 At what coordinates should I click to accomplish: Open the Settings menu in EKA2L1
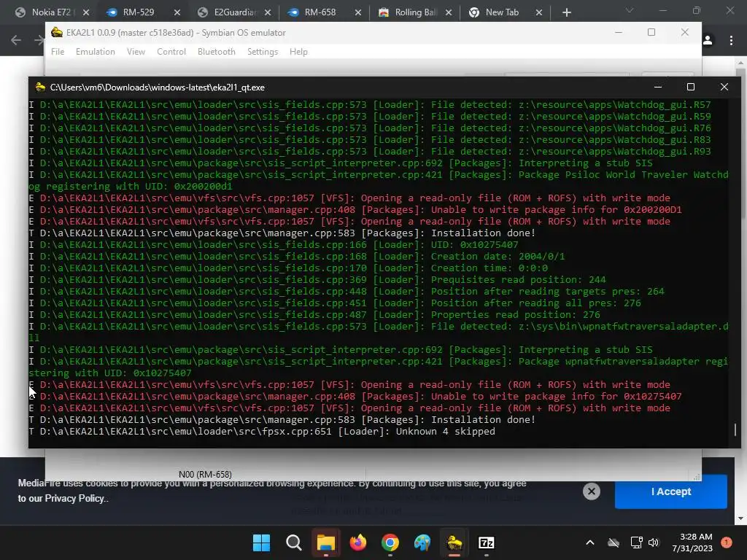pyautogui.click(x=263, y=52)
